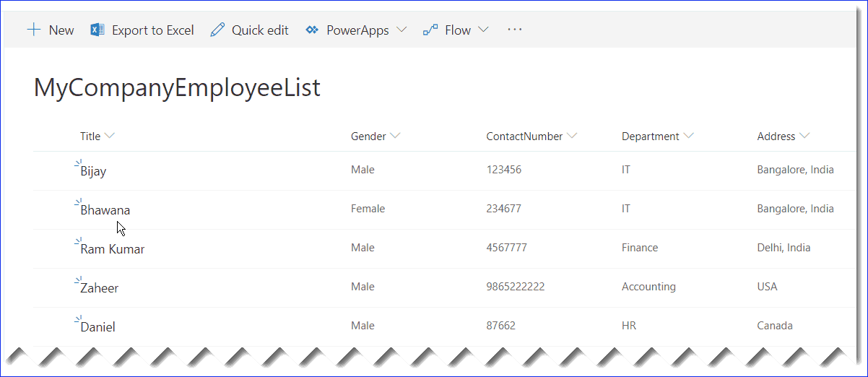Click the Male gender cell in Bijay's row
The height and width of the screenshot is (377, 868).
click(363, 170)
